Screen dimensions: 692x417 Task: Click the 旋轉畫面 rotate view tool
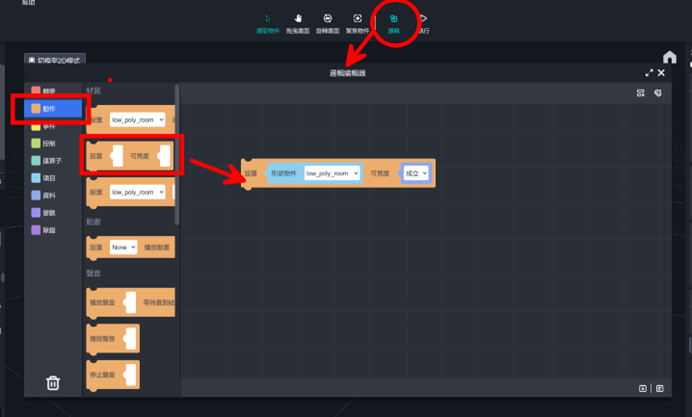tap(327, 22)
